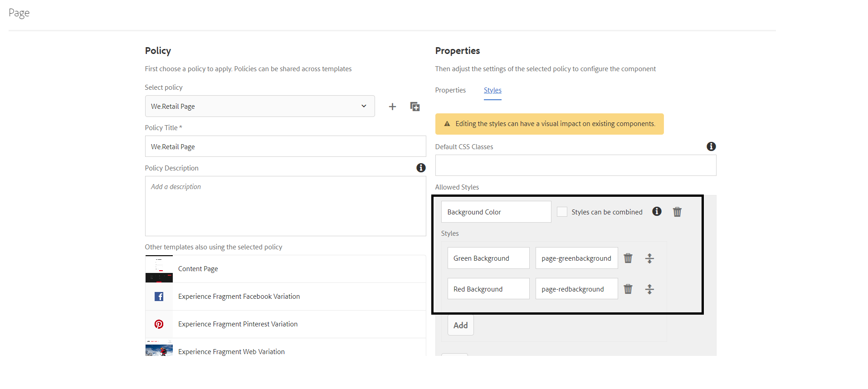Image resolution: width=868 pixels, height=389 pixels.
Task: Click the warning icon in the yellow banner
Action: click(x=447, y=124)
